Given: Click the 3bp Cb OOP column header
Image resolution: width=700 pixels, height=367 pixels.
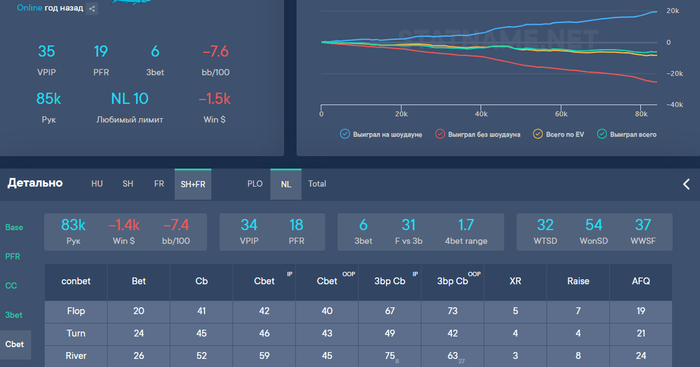Looking at the screenshot, I should (453, 281).
